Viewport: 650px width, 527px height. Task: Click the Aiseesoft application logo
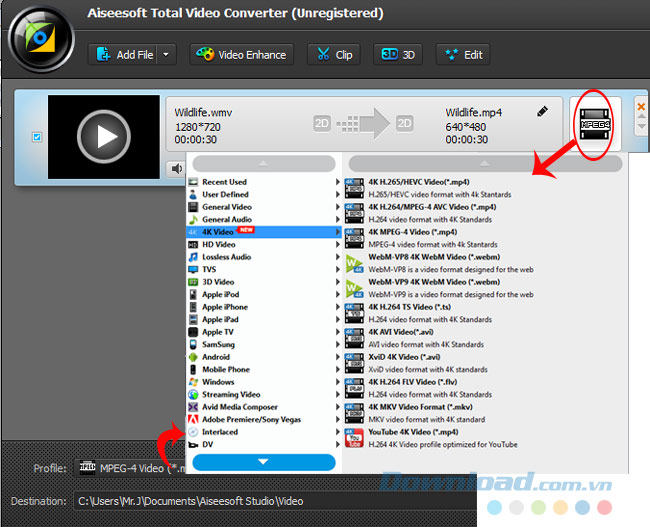click(41, 39)
